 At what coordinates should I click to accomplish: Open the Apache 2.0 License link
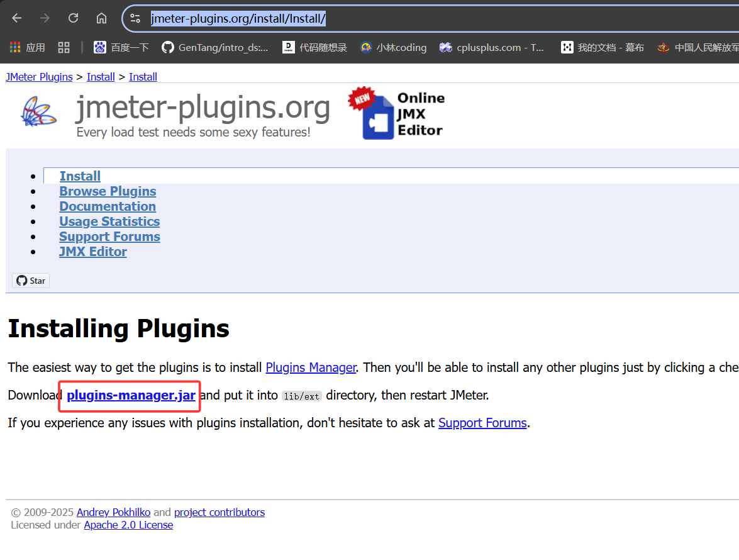[129, 525]
